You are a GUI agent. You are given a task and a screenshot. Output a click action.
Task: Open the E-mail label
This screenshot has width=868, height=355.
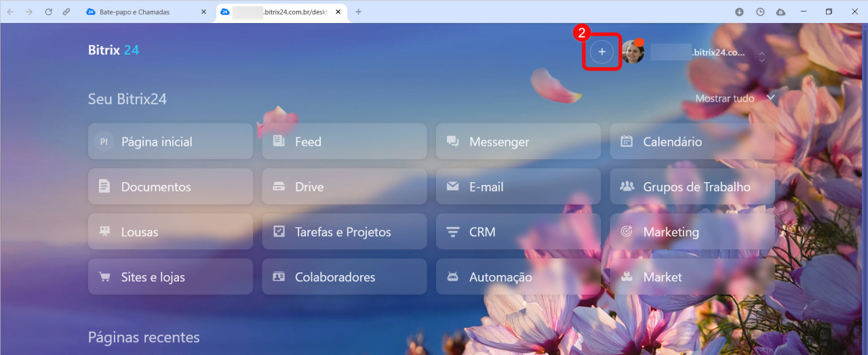[486, 187]
